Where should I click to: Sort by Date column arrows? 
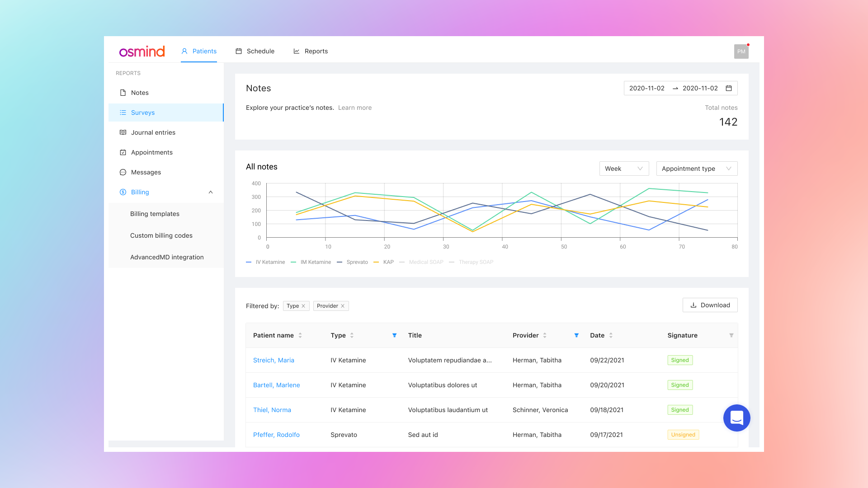coord(611,335)
